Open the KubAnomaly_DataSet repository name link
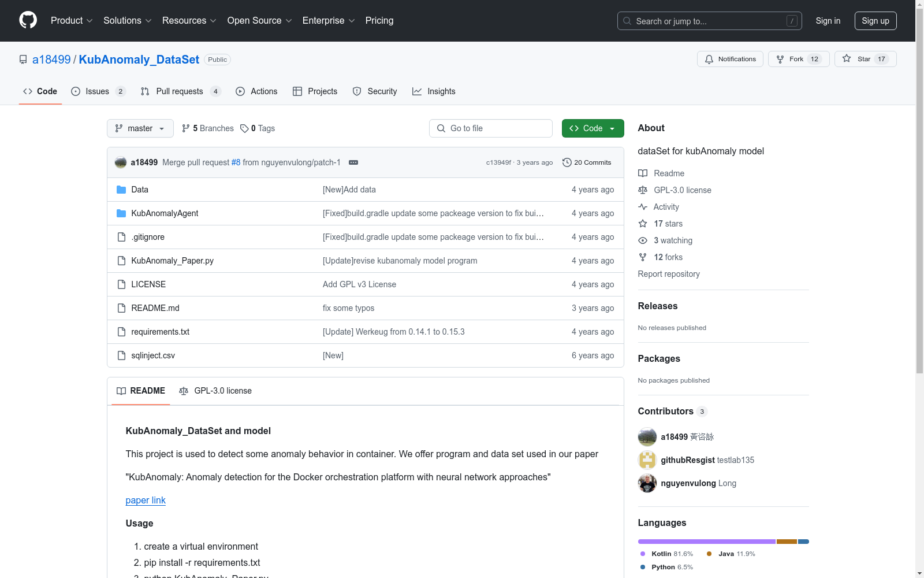This screenshot has height=578, width=924. tap(139, 60)
